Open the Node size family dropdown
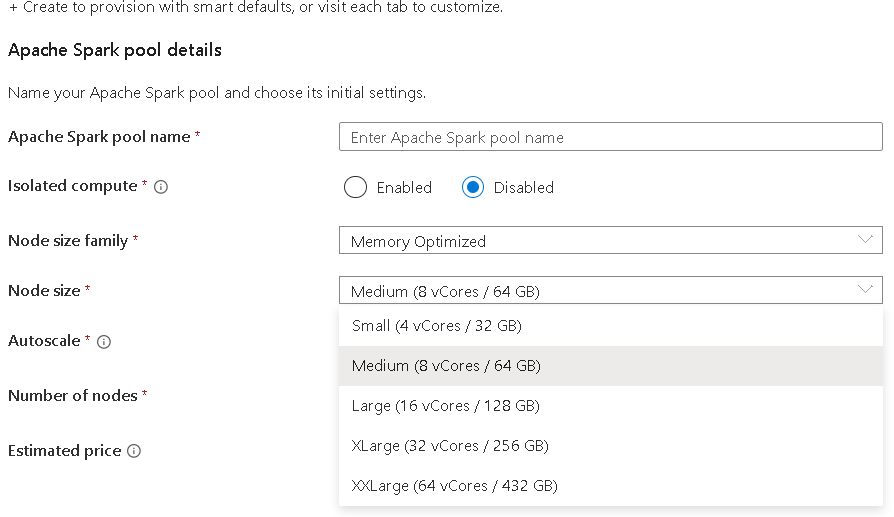The height and width of the screenshot is (517, 894). [610, 241]
